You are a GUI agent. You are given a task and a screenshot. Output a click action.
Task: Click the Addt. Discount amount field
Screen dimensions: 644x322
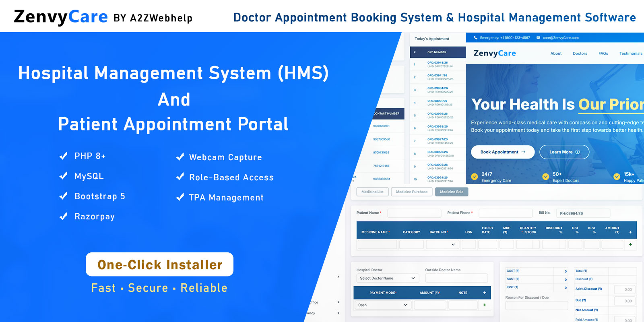(x=625, y=289)
